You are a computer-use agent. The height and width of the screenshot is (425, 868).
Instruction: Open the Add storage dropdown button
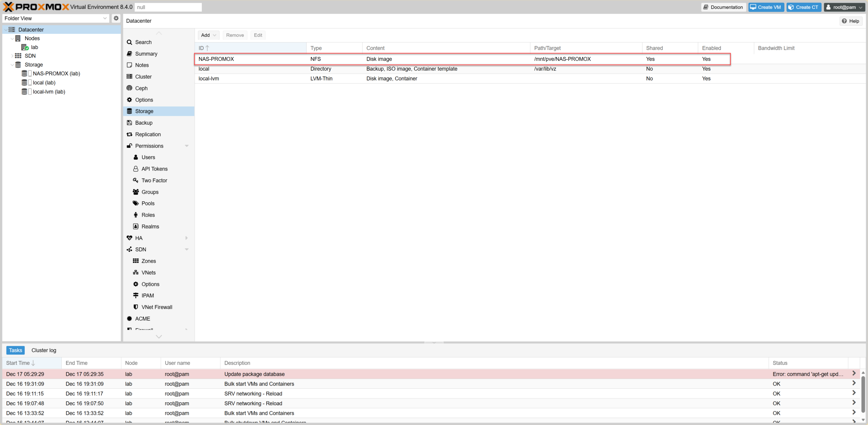point(208,35)
